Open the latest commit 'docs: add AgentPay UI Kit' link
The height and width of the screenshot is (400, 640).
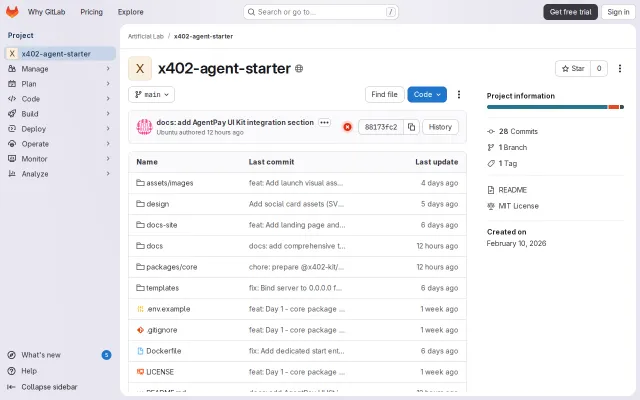[235, 122]
